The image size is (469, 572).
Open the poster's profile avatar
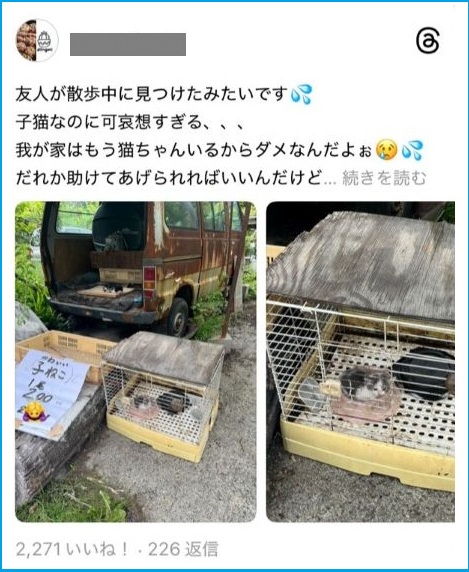tap(37, 40)
